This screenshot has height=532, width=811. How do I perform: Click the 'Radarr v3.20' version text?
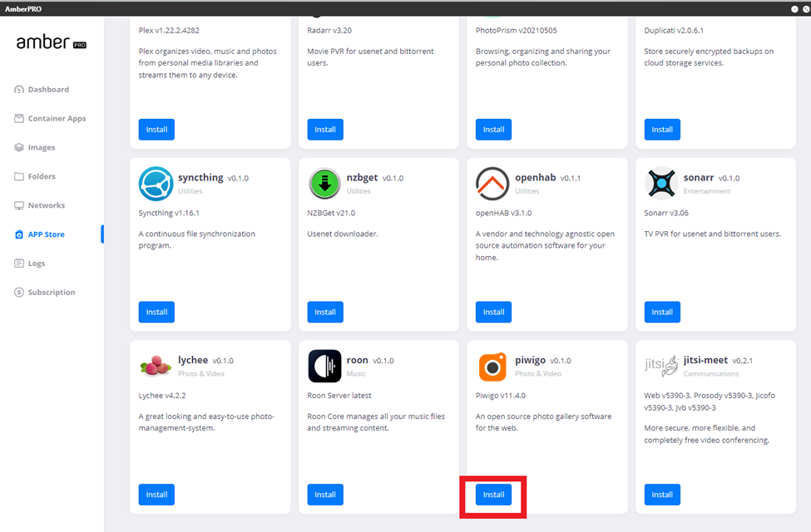pyautogui.click(x=329, y=31)
